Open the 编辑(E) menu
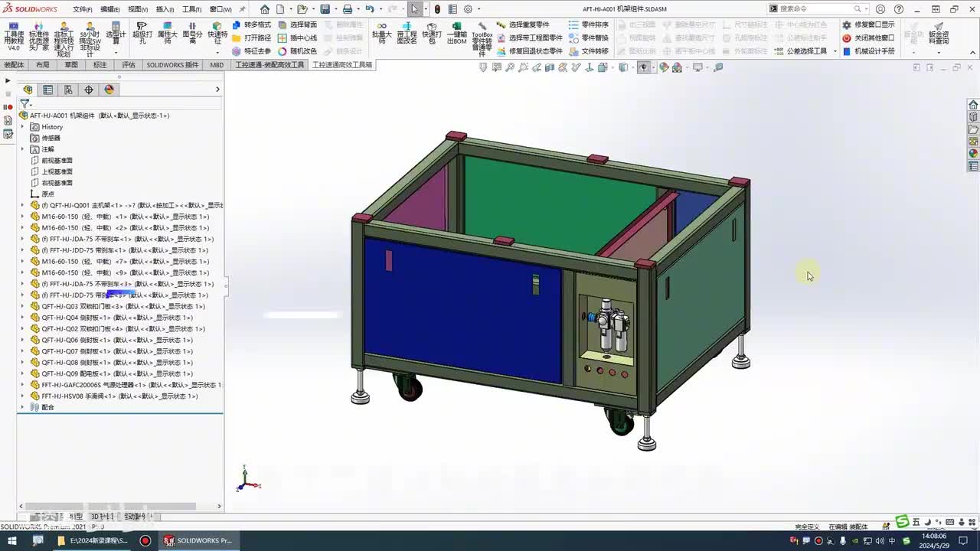980x551 pixels. (109, 9)
